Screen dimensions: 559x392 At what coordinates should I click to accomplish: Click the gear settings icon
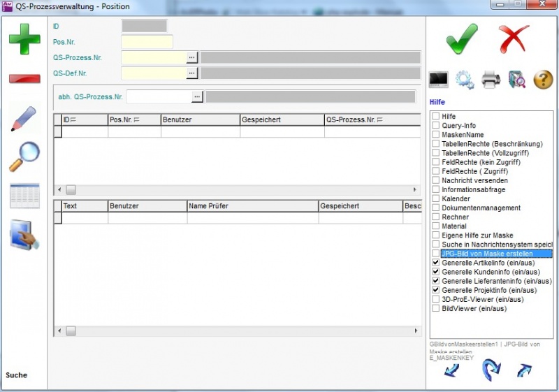coord(465,80)
